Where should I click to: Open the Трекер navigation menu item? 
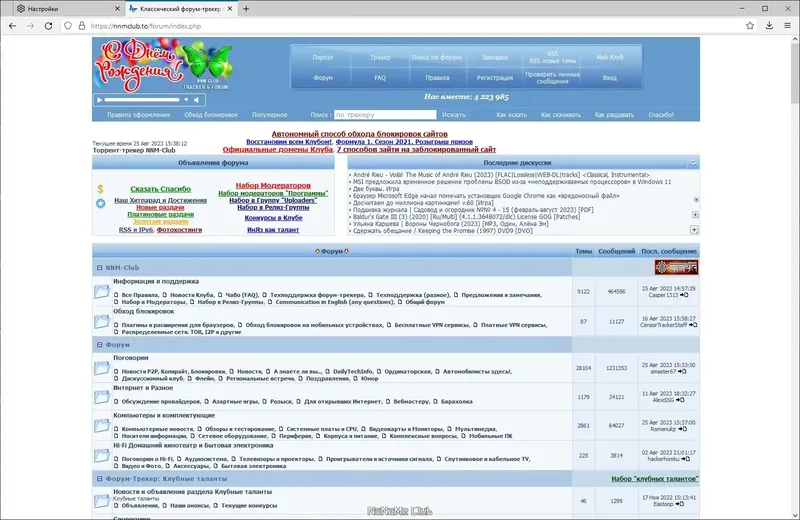coord(380,57)
